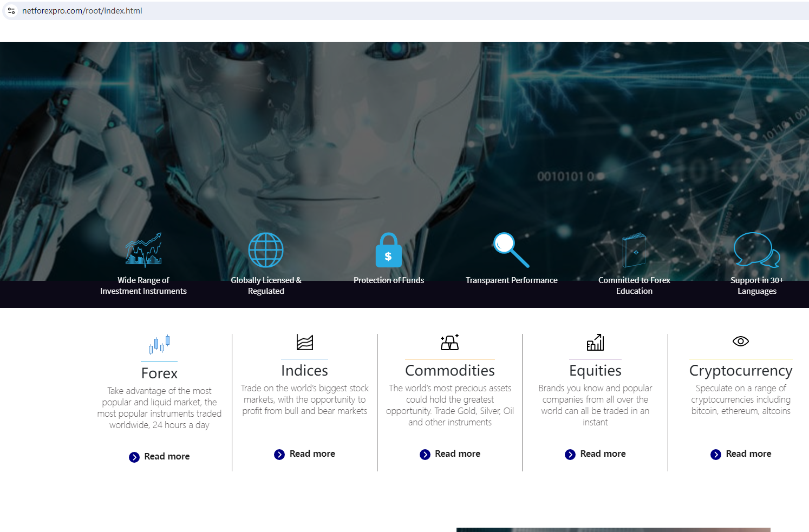The width and height of the screenshot is (809, 532).
Task: Click the arrow icon beside Commodities Read more
Action: point(425,455)
